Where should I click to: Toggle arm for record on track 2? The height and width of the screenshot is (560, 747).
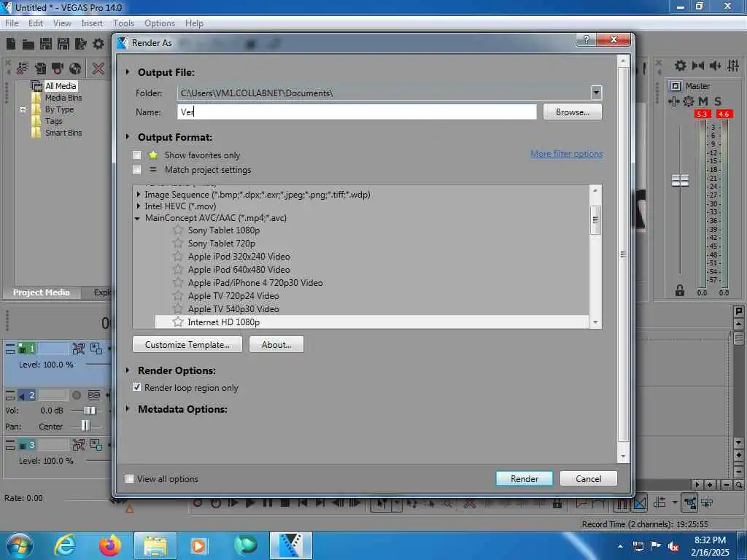coord(76,395)
